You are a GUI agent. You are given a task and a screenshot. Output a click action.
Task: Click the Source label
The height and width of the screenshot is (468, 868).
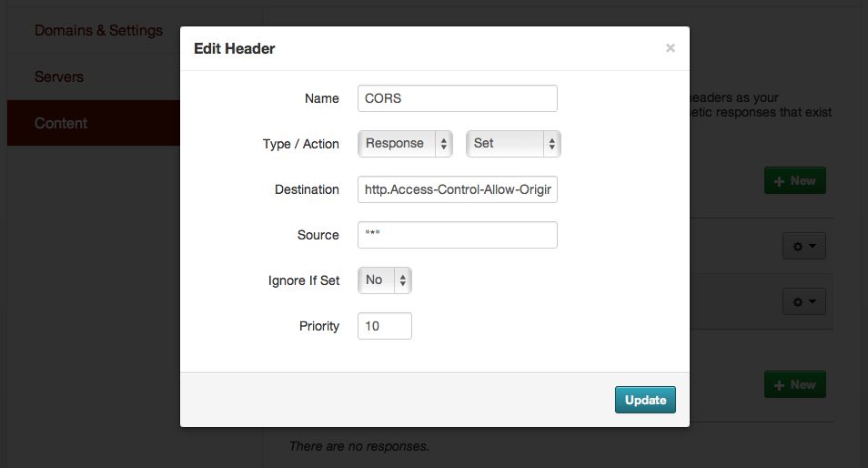pyautogui.click(x=318, y=235)
